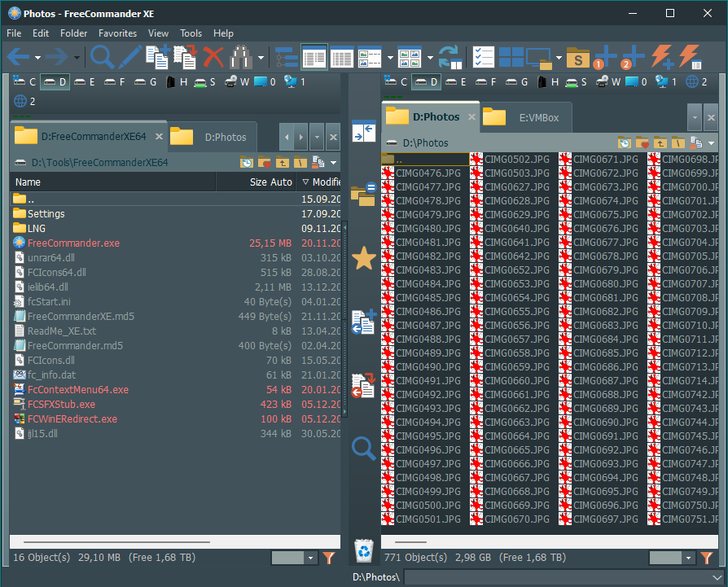Open the Forward history dropdown arrow

77,58
